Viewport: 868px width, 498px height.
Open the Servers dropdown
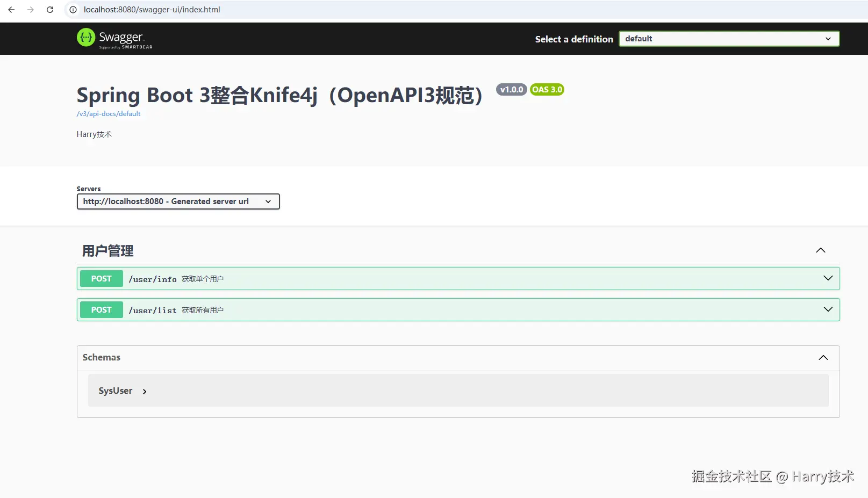tap(178, 201)
